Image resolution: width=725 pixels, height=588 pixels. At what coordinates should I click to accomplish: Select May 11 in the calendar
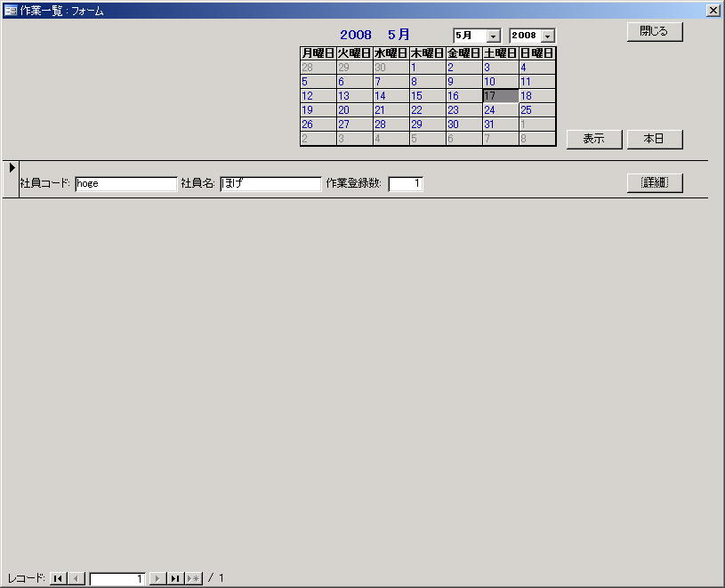coord(537,82)
